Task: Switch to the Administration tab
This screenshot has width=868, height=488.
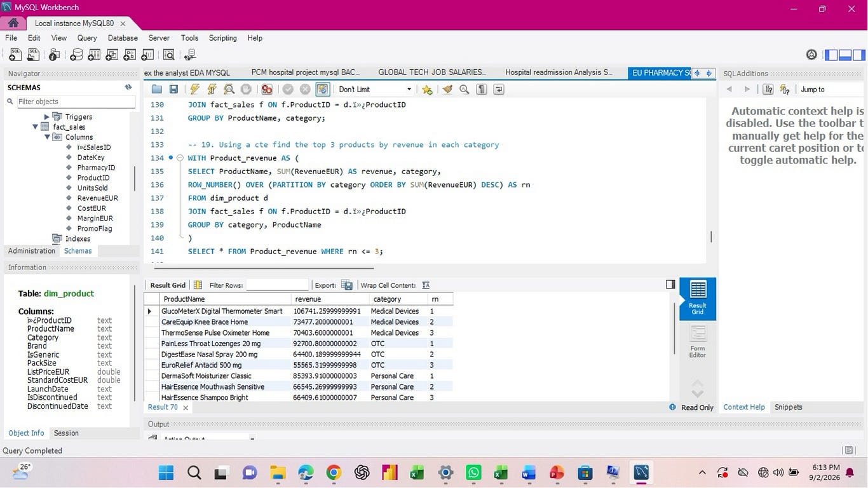Action: (x=32, y=251)
